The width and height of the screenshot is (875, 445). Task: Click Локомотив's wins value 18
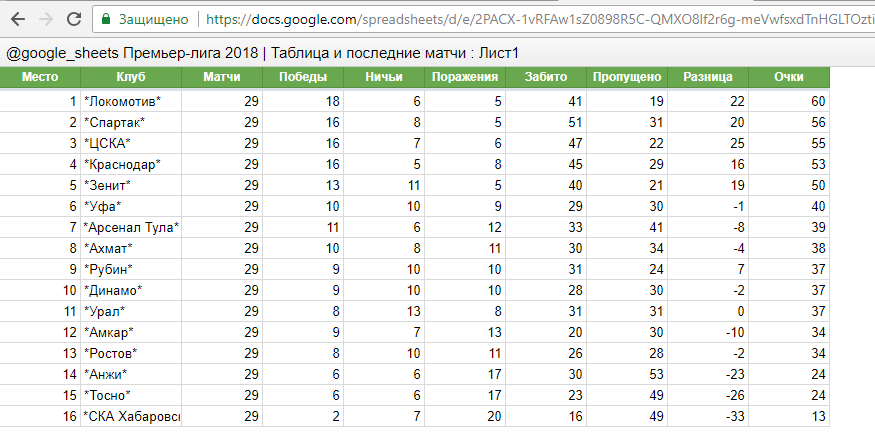(x=303, y=101)
